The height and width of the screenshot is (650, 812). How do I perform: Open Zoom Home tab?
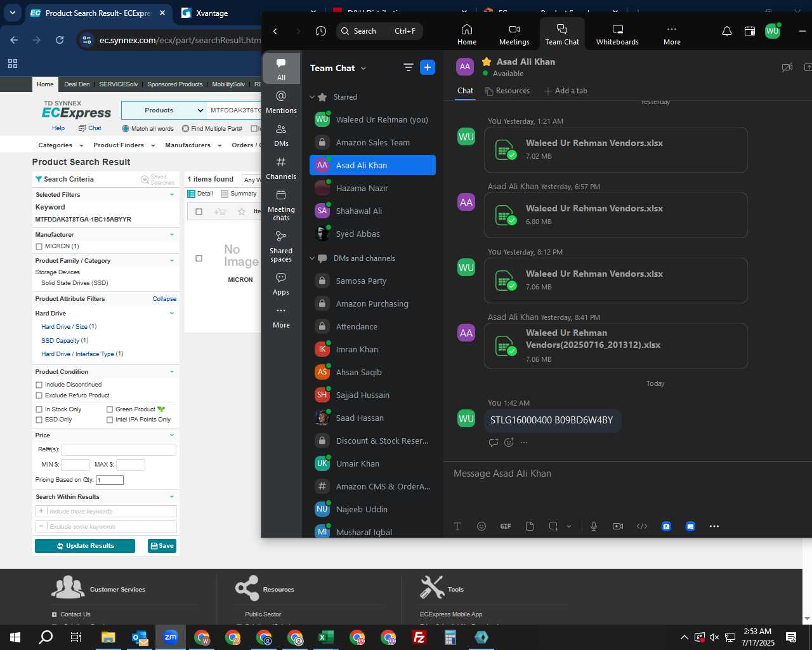[466, 34]
